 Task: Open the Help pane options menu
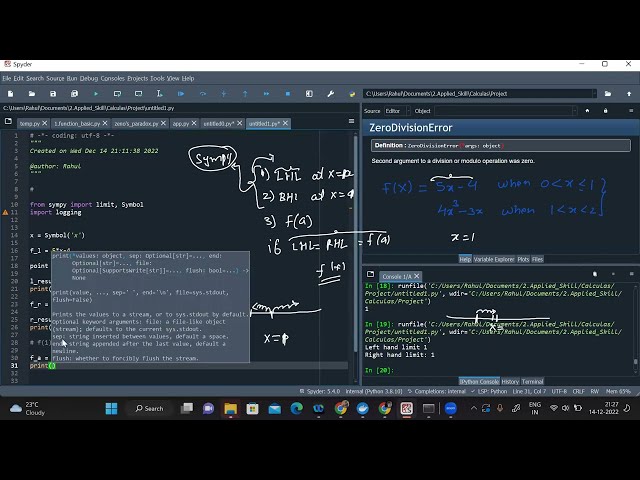tap(631, 111)
